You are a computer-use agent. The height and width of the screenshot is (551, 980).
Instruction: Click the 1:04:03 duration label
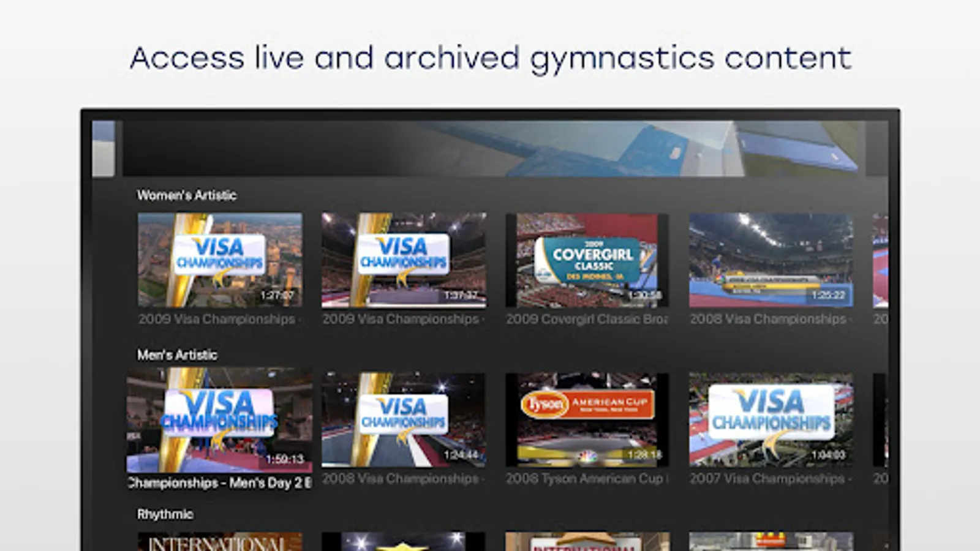point(828,455)
